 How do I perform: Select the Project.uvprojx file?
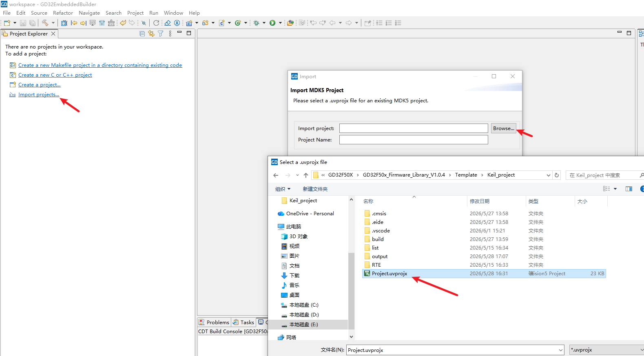click(484, 274)
